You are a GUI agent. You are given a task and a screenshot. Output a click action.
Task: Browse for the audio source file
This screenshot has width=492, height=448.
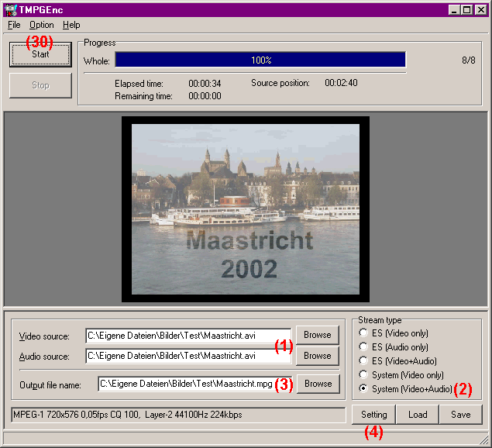tap(317, 356)
